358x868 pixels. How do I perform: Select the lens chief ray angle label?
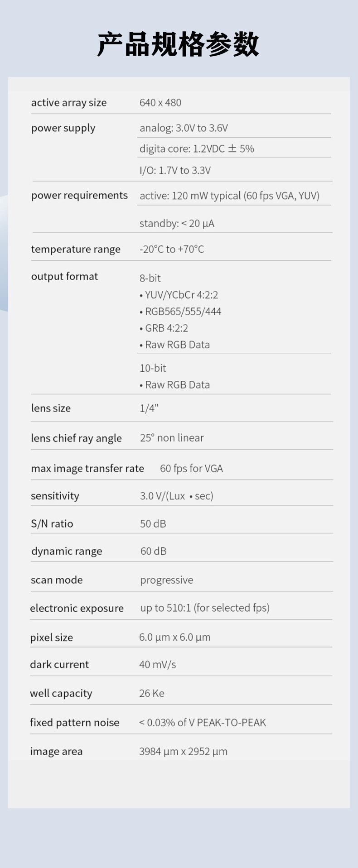point(76,438)
